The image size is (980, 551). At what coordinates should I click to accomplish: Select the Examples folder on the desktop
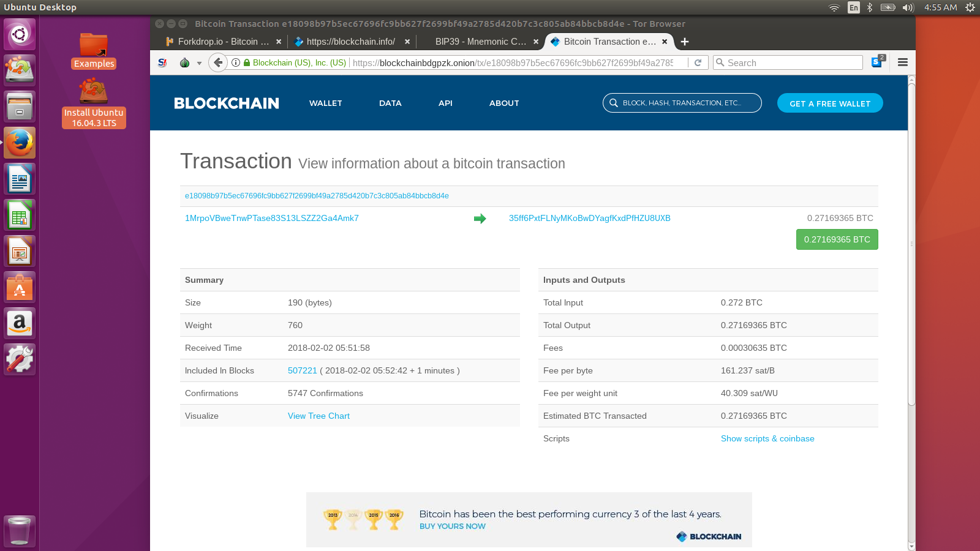94,51
